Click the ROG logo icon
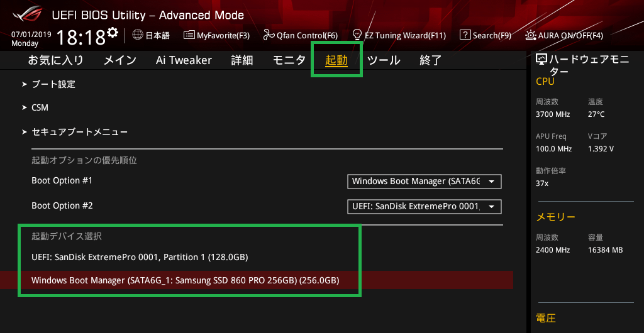 (27, 14)
